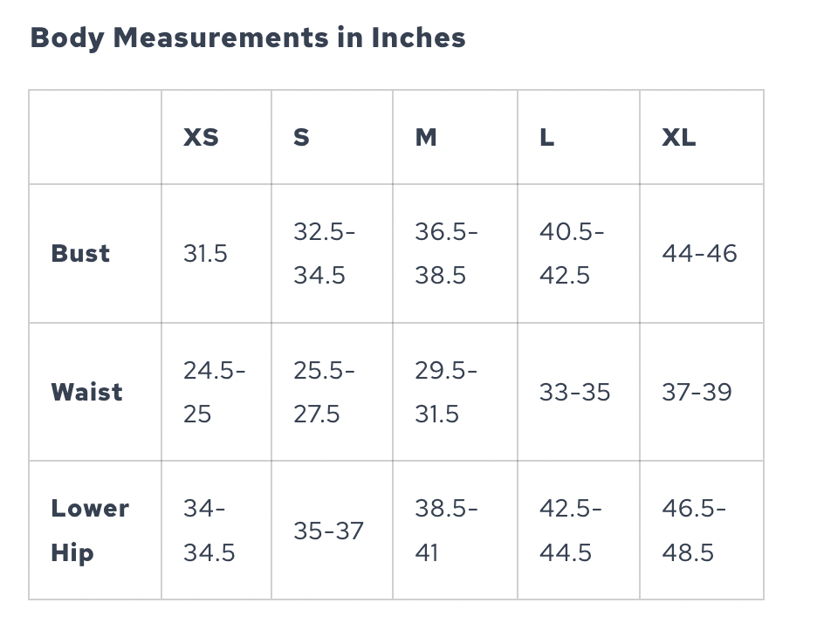Click the Bust row label
817x644 pixels.
[80, 254]
